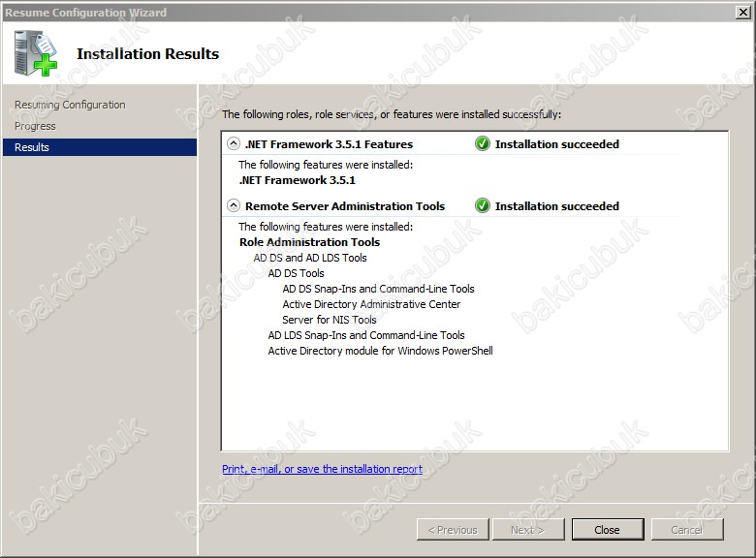Click 'Installation succeeded' for .NET Framework
The height and width of the screenshot is (558, 756).
click(x=557, y=144)
